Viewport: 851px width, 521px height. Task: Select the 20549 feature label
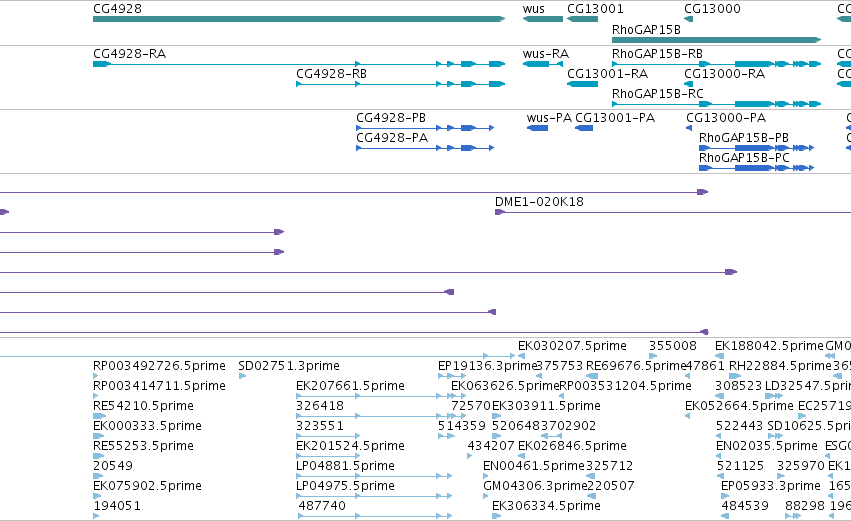[x=113, y=466]
